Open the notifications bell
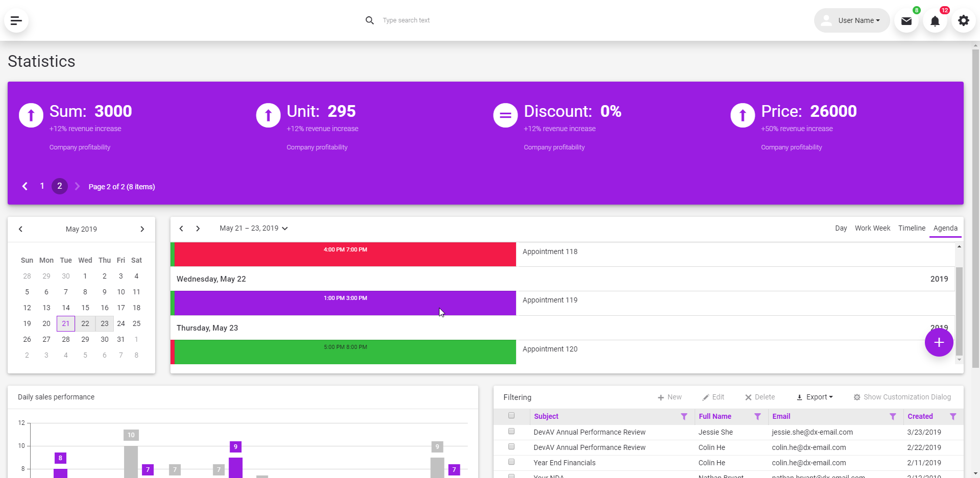980x478 pixels. click(x=935, y=21)
